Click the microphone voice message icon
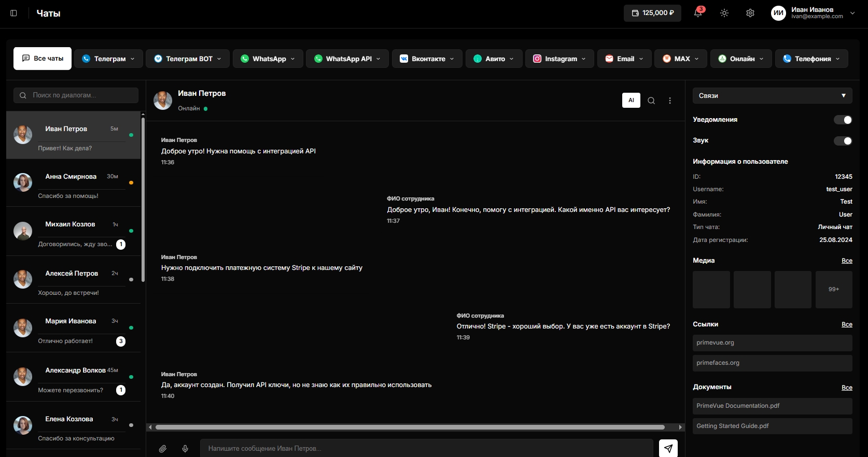The width and height of the screenshot is (868, 457). click(x=185, y=449)
